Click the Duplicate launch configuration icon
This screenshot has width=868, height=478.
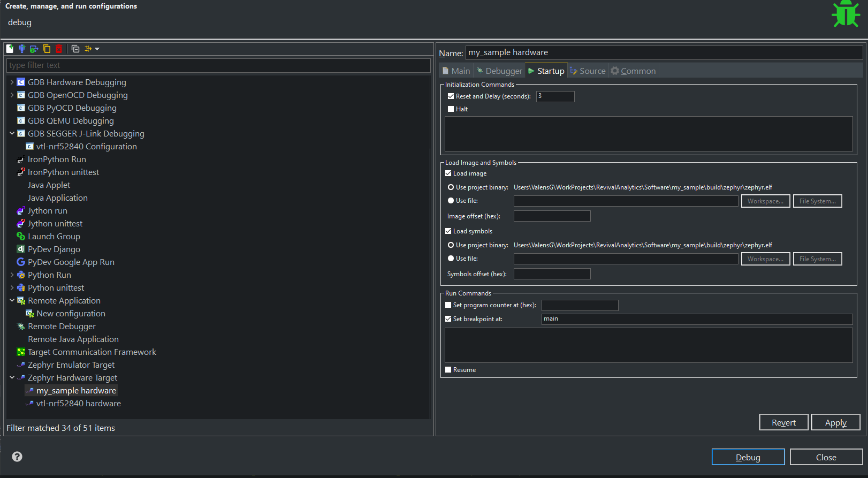pos(47,49)
